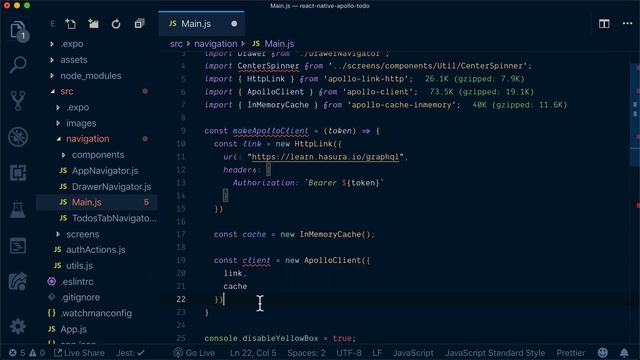
Task: Start Live Share from status bar
Action: (79, 353)
